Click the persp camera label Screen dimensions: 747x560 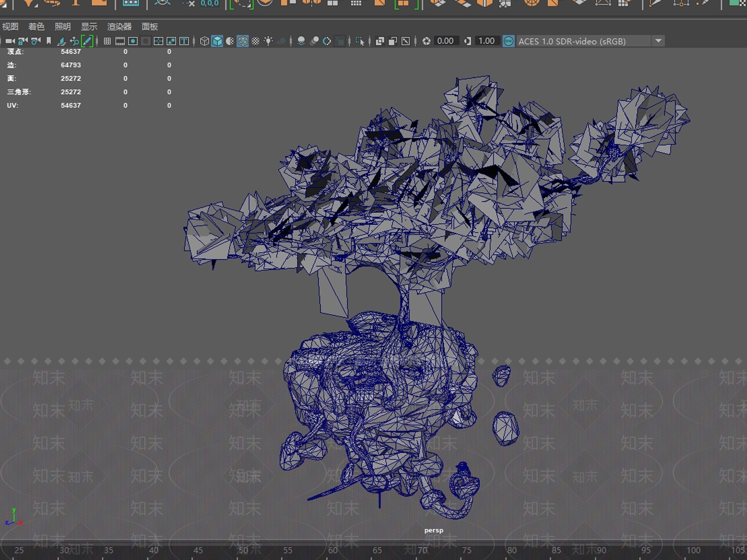(x=434, y=530)
